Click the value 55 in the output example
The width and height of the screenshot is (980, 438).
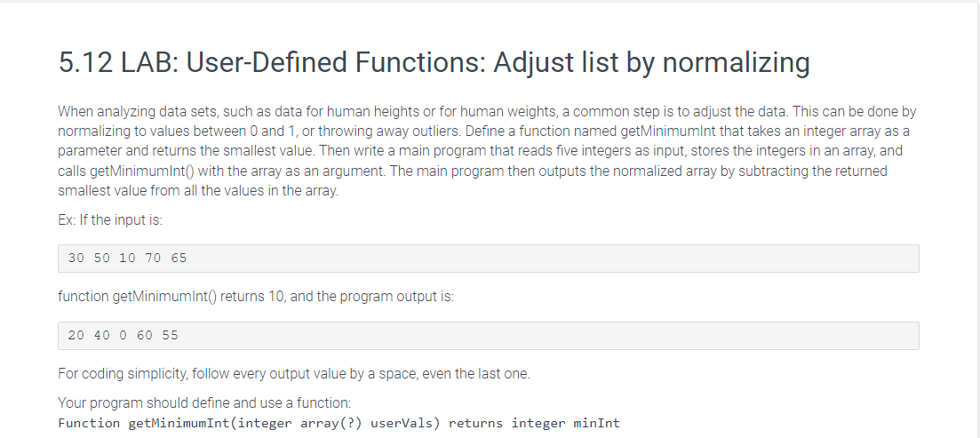pos(170,336)
